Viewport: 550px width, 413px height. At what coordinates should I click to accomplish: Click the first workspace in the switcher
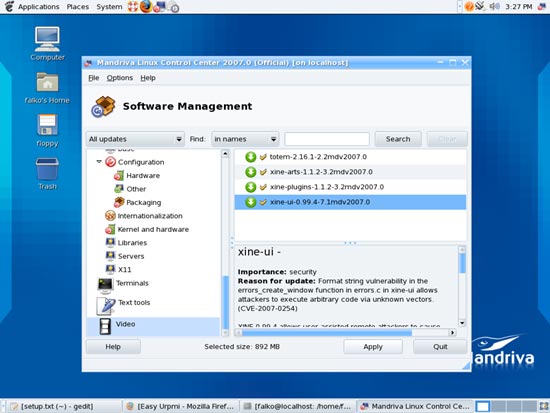[x=482, y=406]
